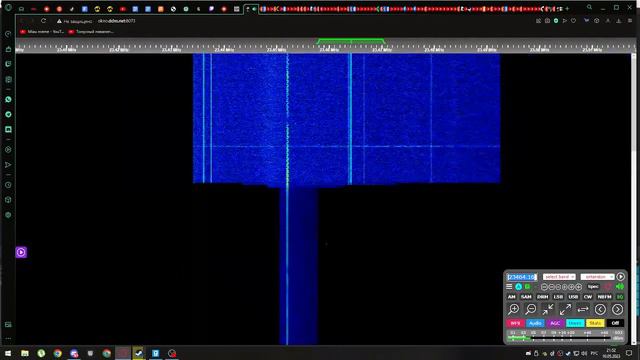The height and width of the screenshot is (360, 640).
Task: Open the Windows Start menu
Action: [x=8, y=353]
